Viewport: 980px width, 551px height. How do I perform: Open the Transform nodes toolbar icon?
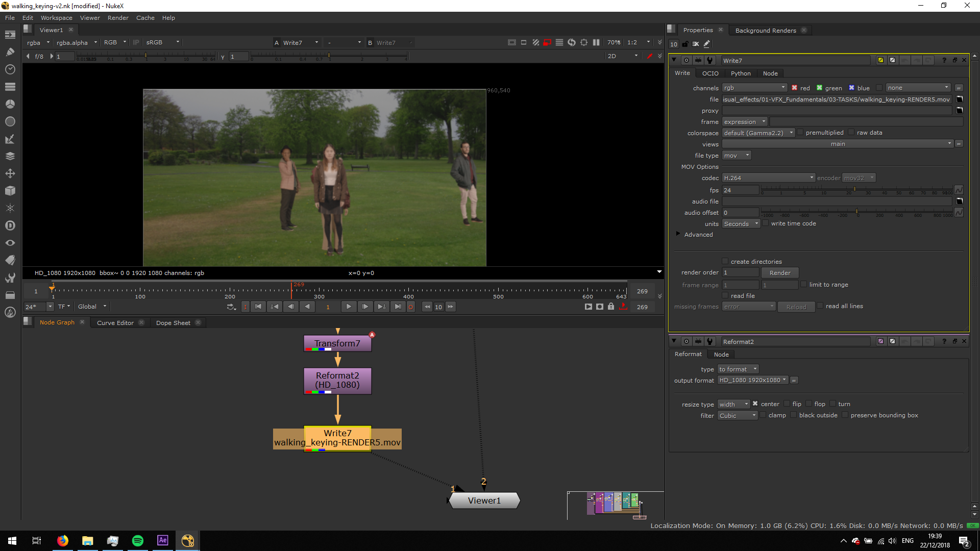pos(10,173)
